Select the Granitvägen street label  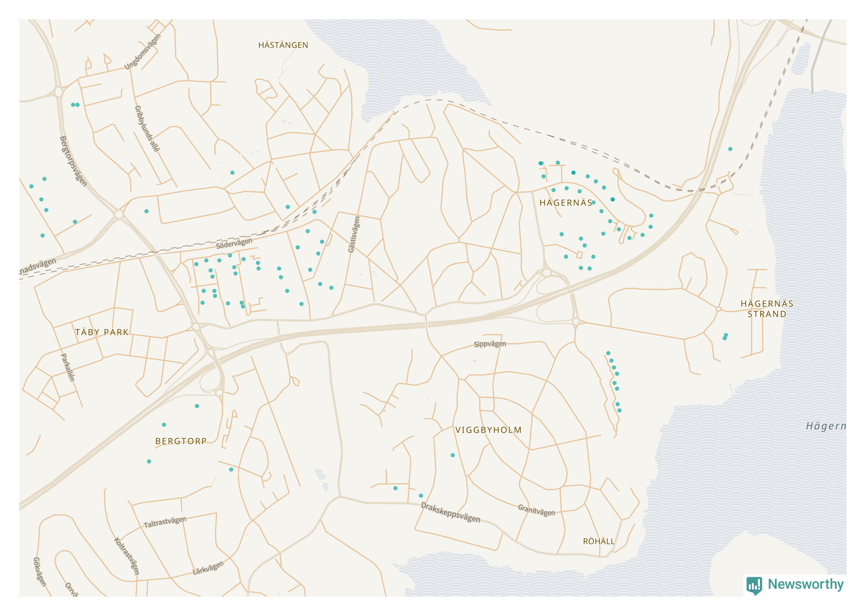(x=536, y=511)
